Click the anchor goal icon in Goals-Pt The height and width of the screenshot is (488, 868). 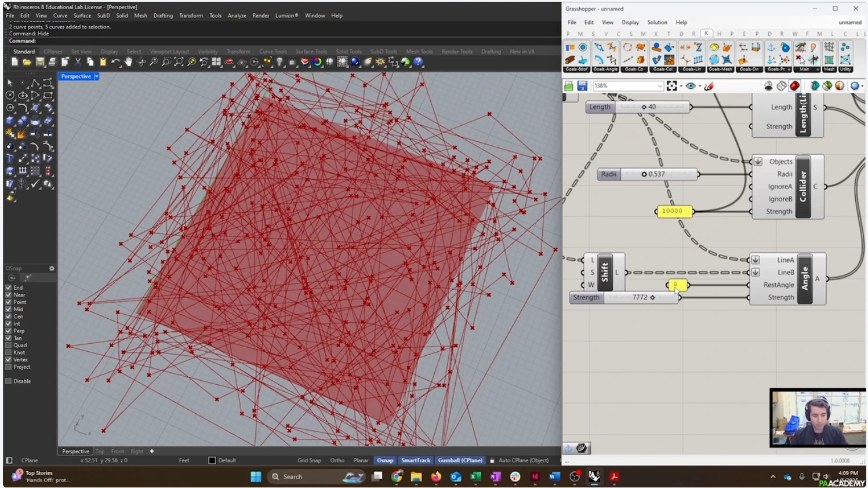(x=771, y=48)
